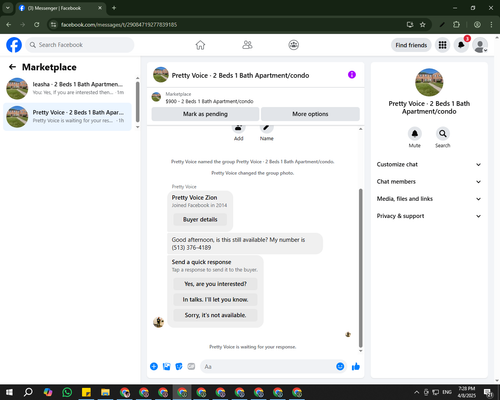
Task: Click the Pretty Voice Zion profile name
Action: coord(194,197)
